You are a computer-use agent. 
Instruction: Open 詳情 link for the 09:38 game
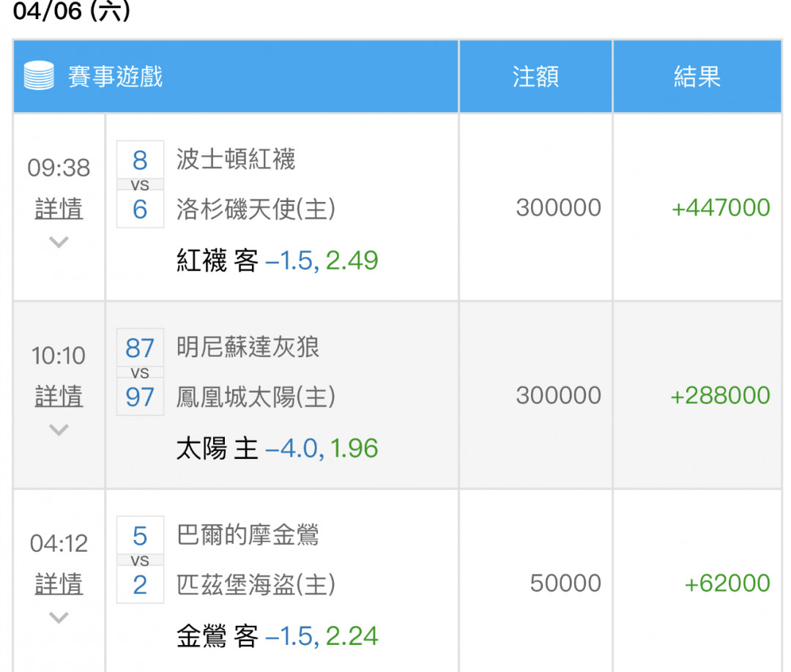[59, 209]
